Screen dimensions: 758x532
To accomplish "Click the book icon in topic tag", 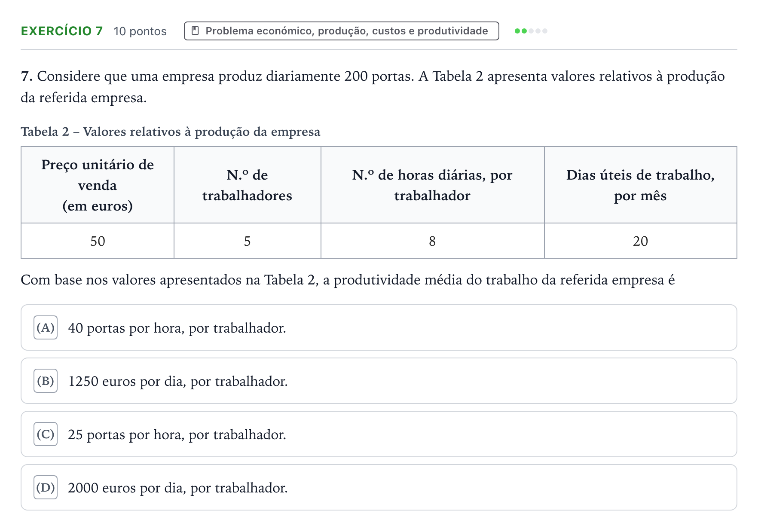I will click(195, 31).
